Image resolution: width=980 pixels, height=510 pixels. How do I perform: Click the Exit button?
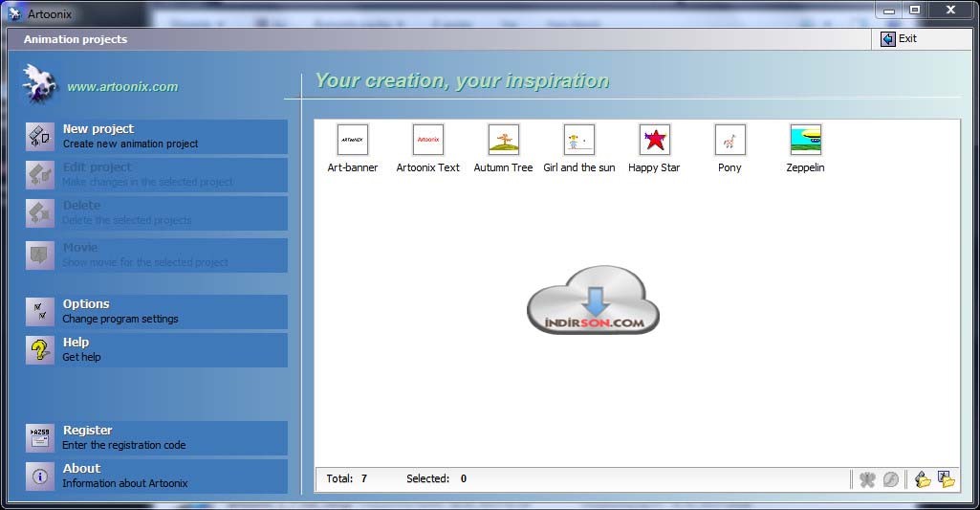click(x=899, y=39)
